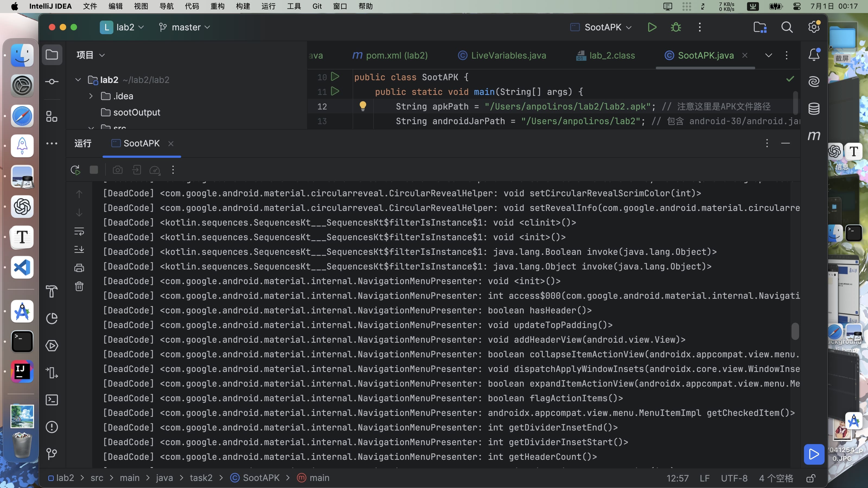Image resolution: width=868 pixels, height=488 pixels.
Task: Click the UTF-8 encoding in status bar
Action: [734, 478]
